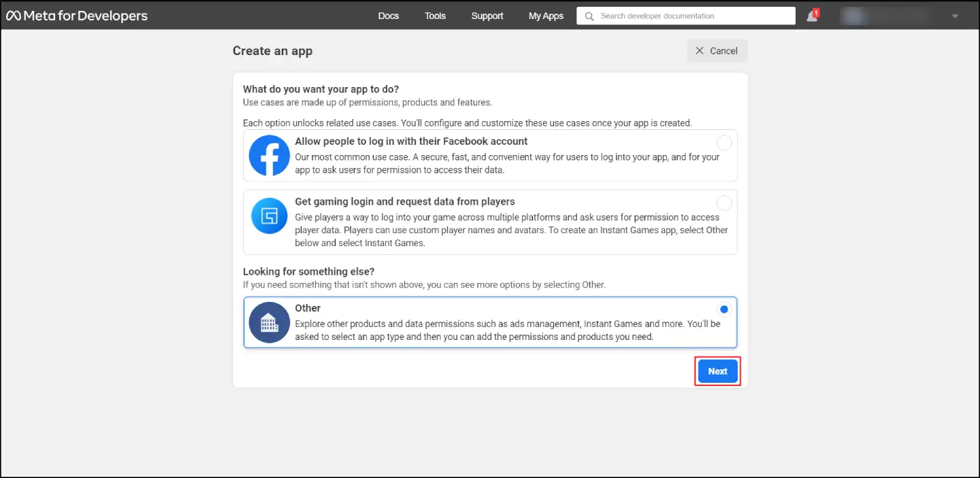Click the gaming login blue icon
Image resolution: width=980 pixels, height=478 pixels.
[269, 216]
